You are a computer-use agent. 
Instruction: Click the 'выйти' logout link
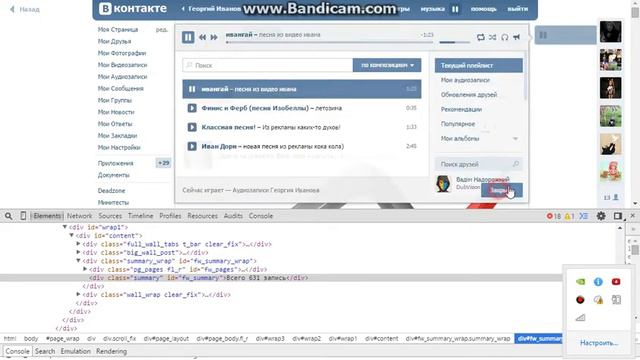pos(518,9)
